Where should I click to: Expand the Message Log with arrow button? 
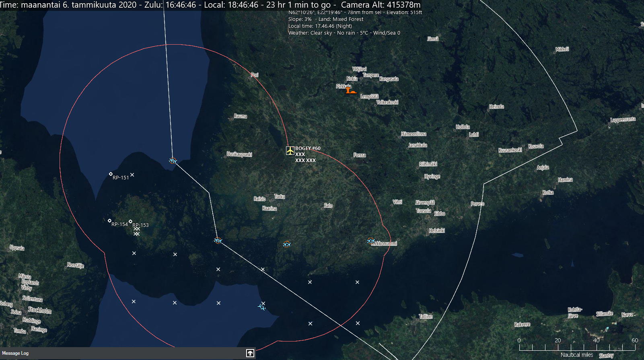[x=250, y=353]
